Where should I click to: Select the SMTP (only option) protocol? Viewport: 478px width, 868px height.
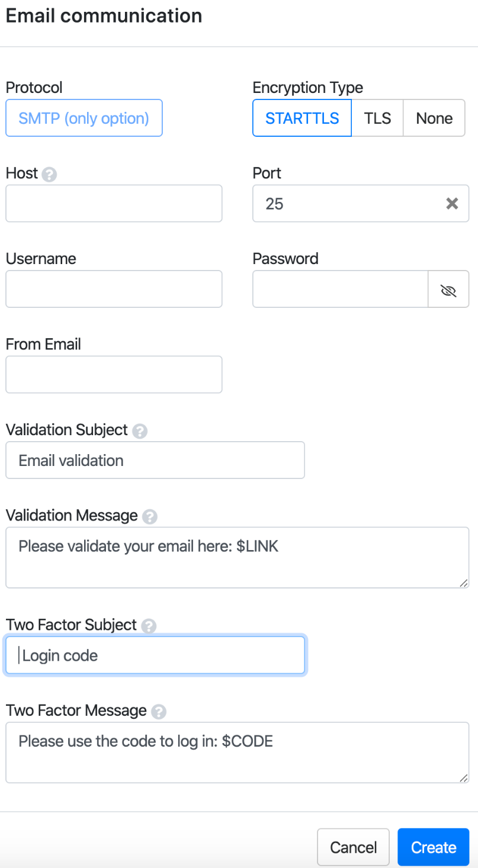(84, 118)
